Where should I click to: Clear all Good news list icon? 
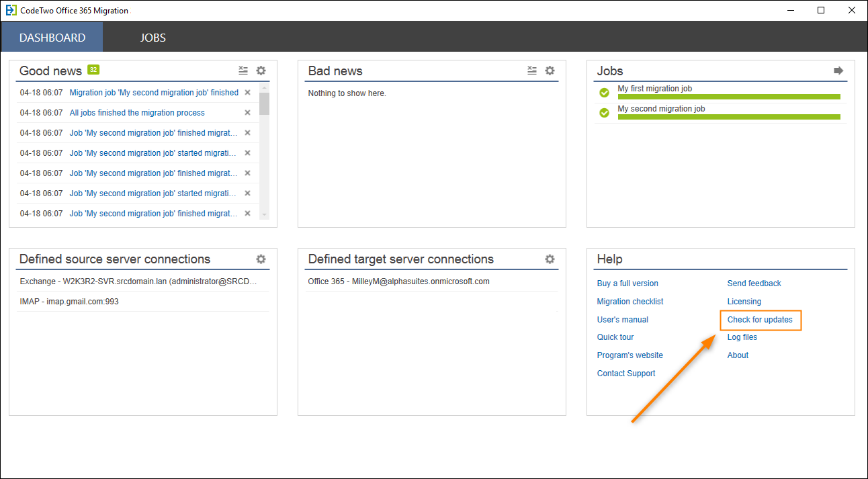[243, 71]
